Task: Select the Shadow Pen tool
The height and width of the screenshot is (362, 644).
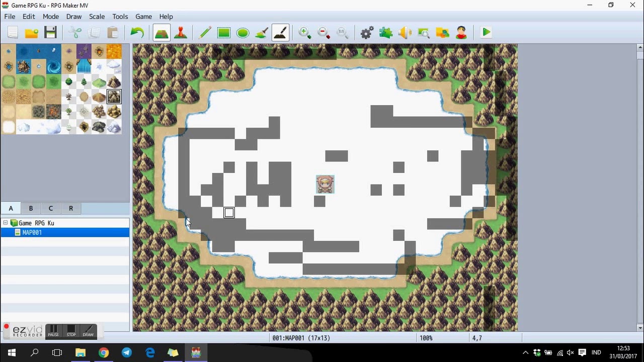Action: tap(280, 33)
